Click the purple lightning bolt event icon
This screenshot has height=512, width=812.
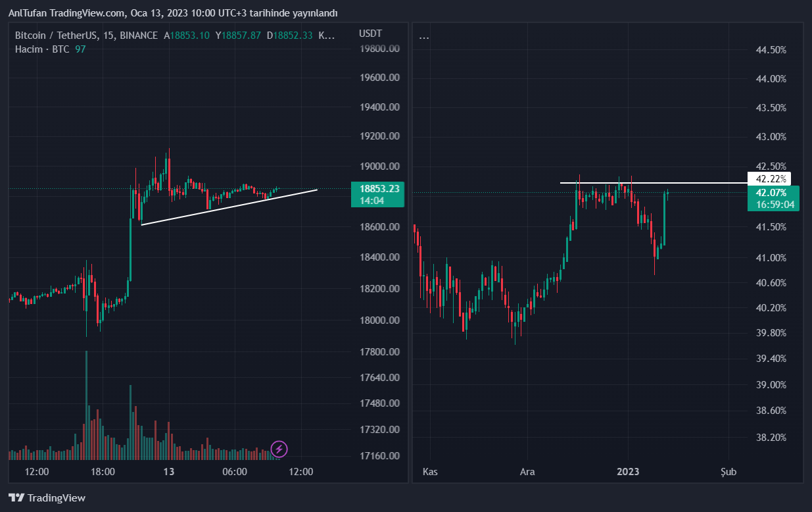click(x=279, y=449)
